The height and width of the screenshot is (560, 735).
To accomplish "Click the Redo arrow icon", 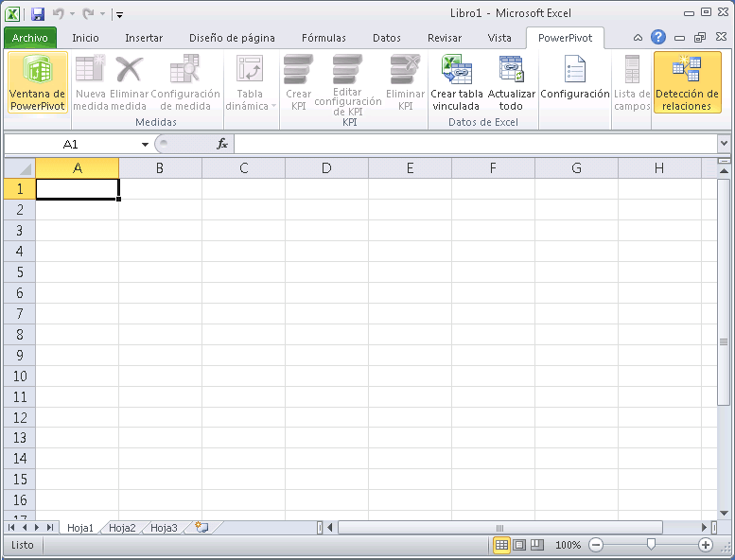I will (x=88, y=14).
